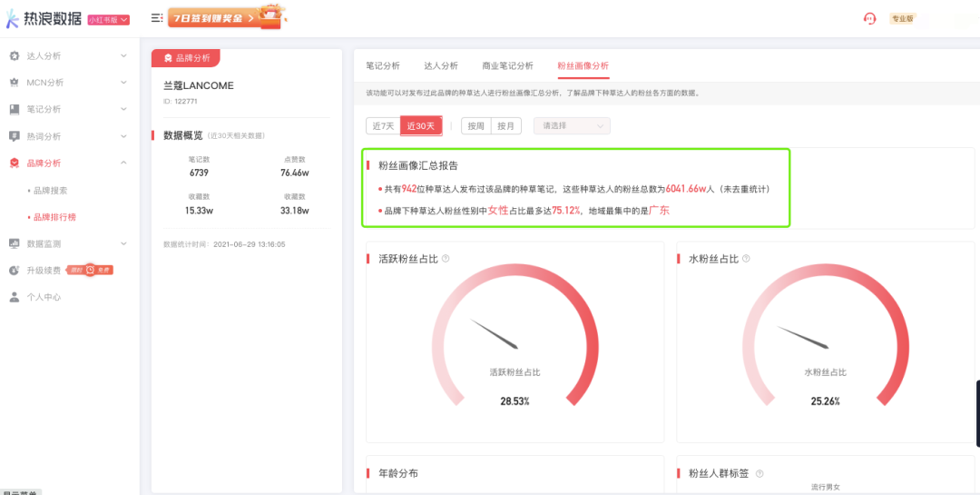Switch to the 笔记分析 tab
Viewport: 980px width, 495px height.
pos(383,65)
